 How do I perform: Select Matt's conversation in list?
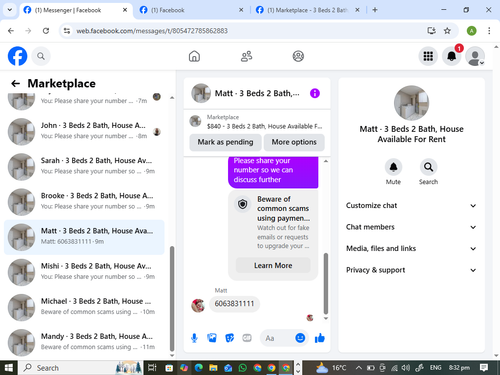tap(84, 237)
